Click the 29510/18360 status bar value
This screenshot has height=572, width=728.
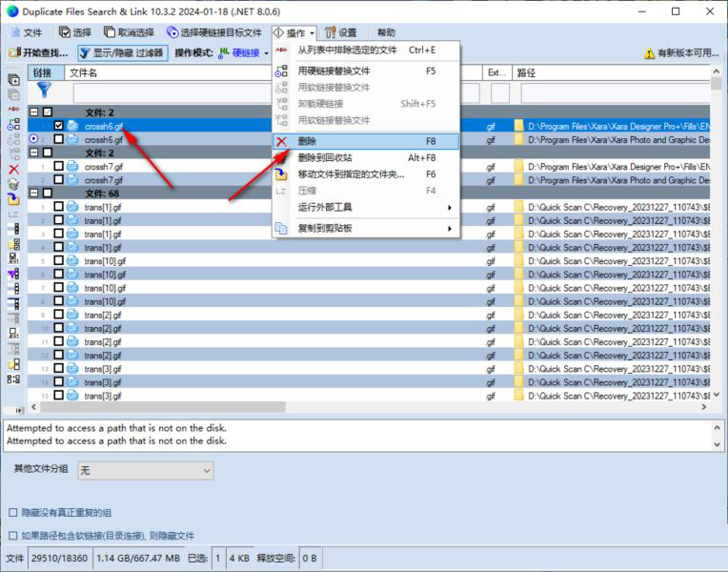tap(59, 558)
